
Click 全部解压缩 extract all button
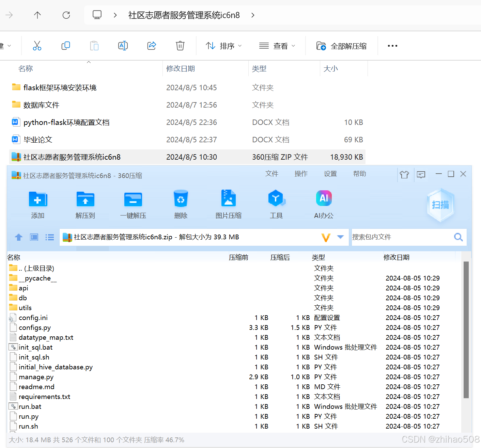(x=342, y=46)
